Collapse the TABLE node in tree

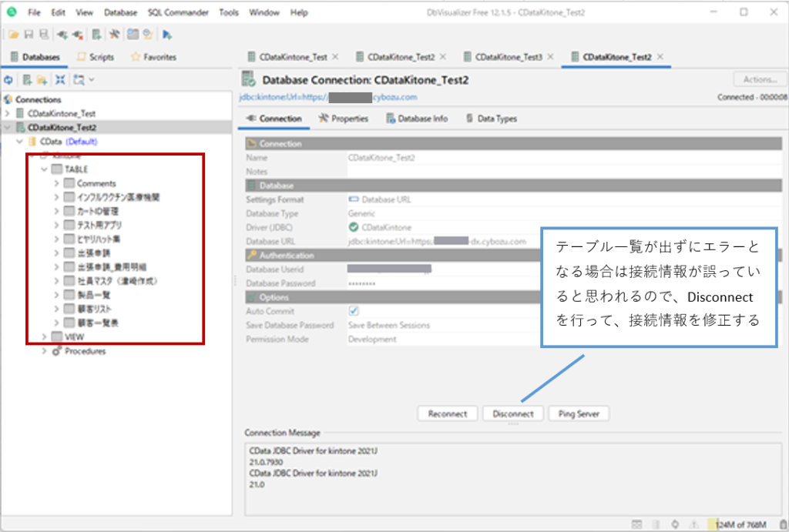click(44, 169)
